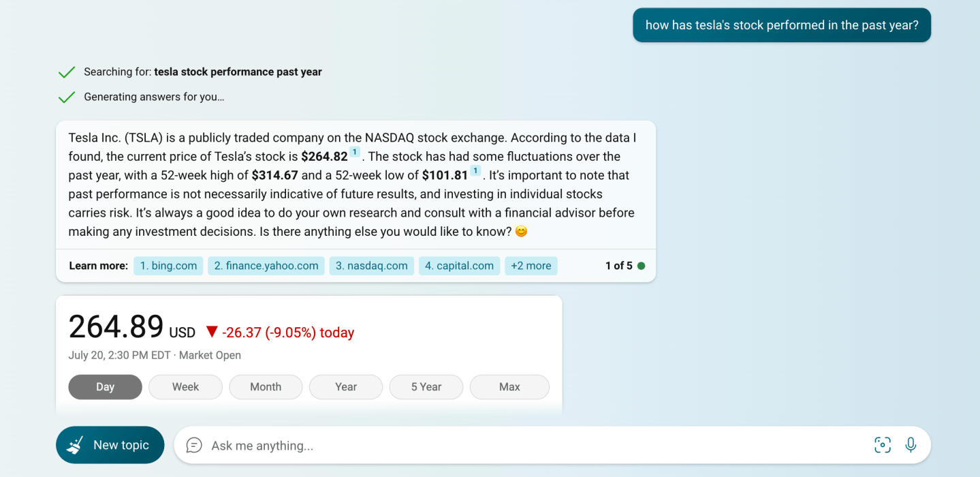Click the broom icon on New topic

tap(75, 445)
